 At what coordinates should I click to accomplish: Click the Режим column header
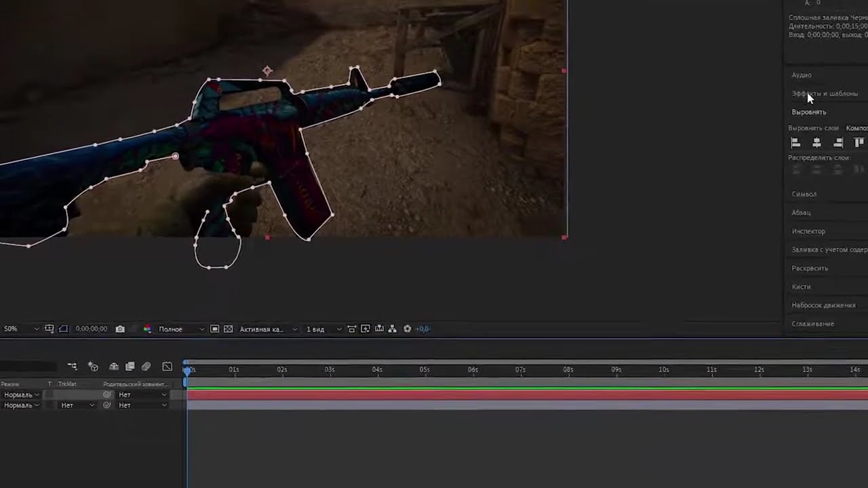[x=10, y=384]
